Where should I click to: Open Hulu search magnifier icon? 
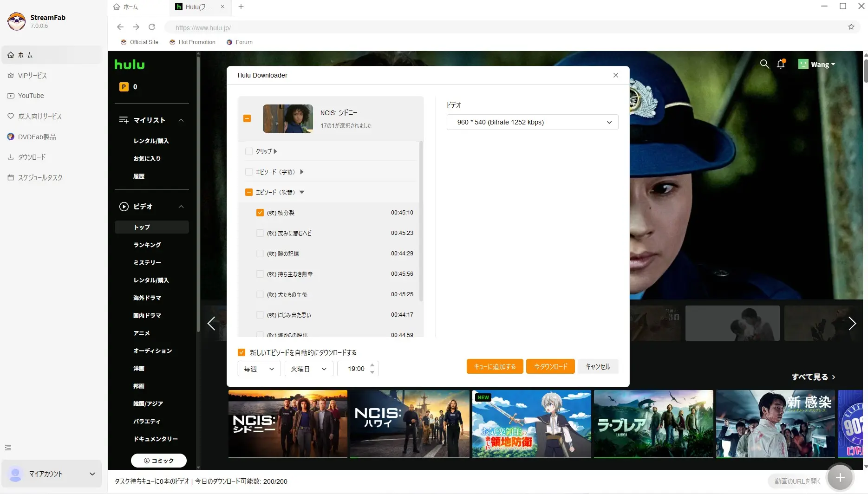pos(764,64)
